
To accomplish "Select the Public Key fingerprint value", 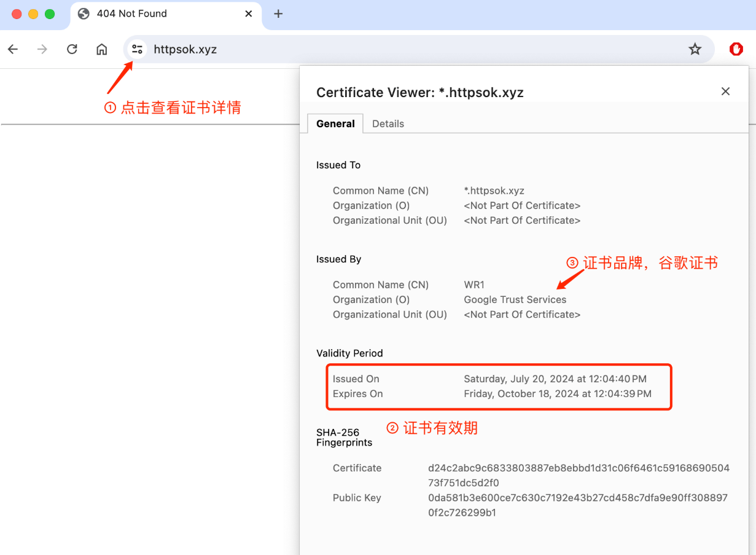I will (x=578, y=505).
